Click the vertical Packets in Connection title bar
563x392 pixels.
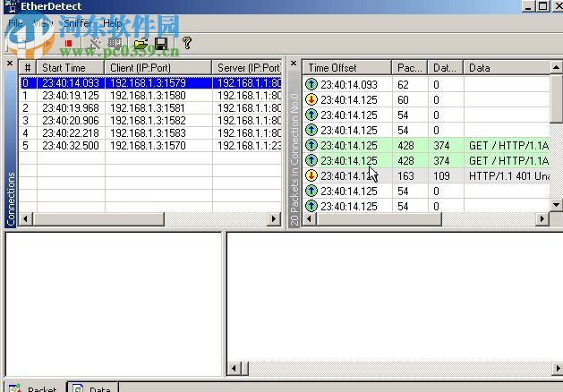[x=294, y=147]
